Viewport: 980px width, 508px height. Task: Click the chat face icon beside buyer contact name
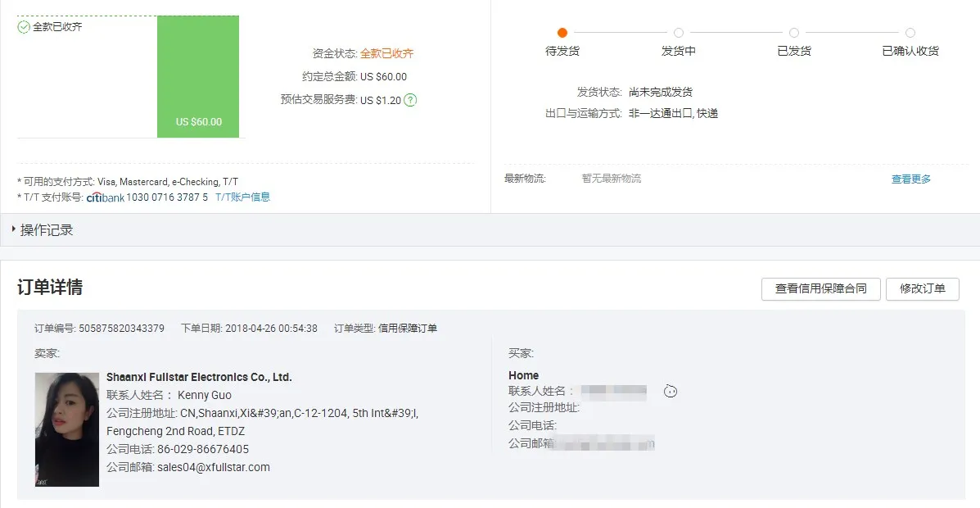click(x=671, y=392)
